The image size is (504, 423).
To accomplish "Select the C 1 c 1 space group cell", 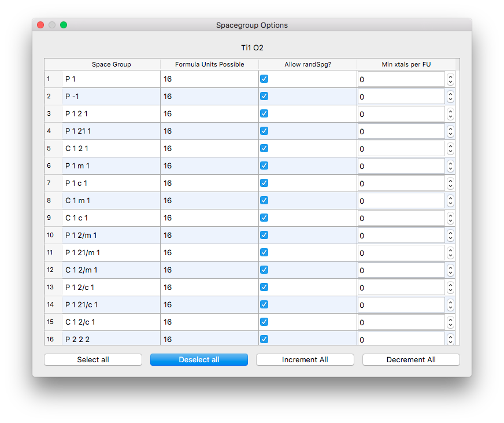I will (x=111, y=218).
